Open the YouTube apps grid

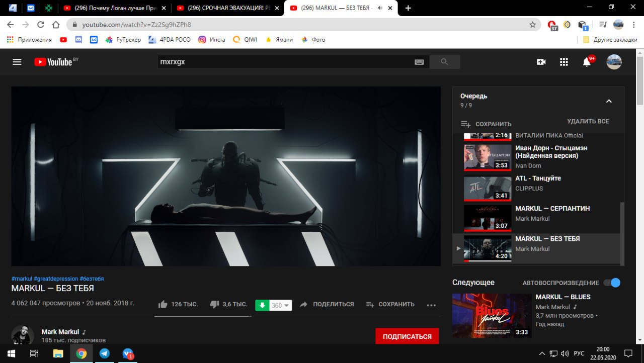click(564, 62)
